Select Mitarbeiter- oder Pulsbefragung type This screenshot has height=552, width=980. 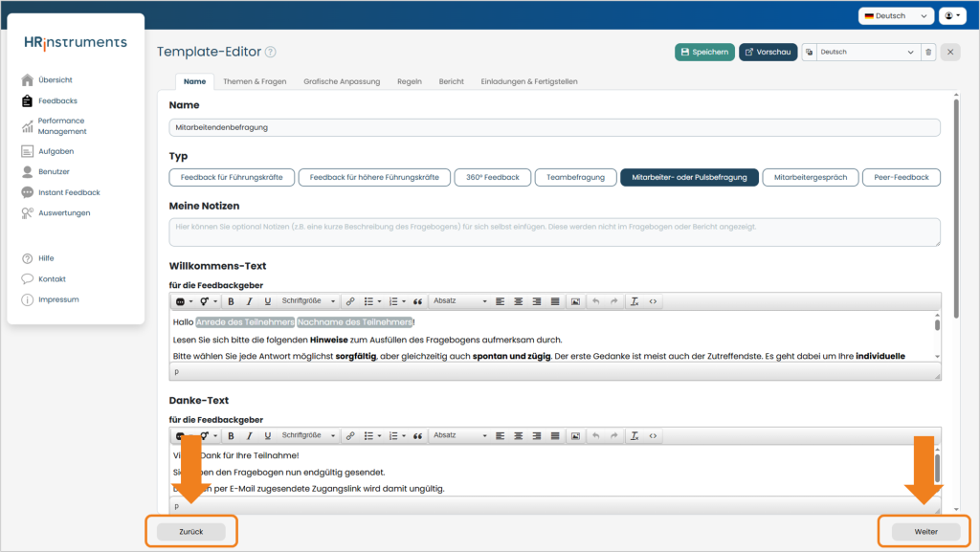(x=689, y=177)
